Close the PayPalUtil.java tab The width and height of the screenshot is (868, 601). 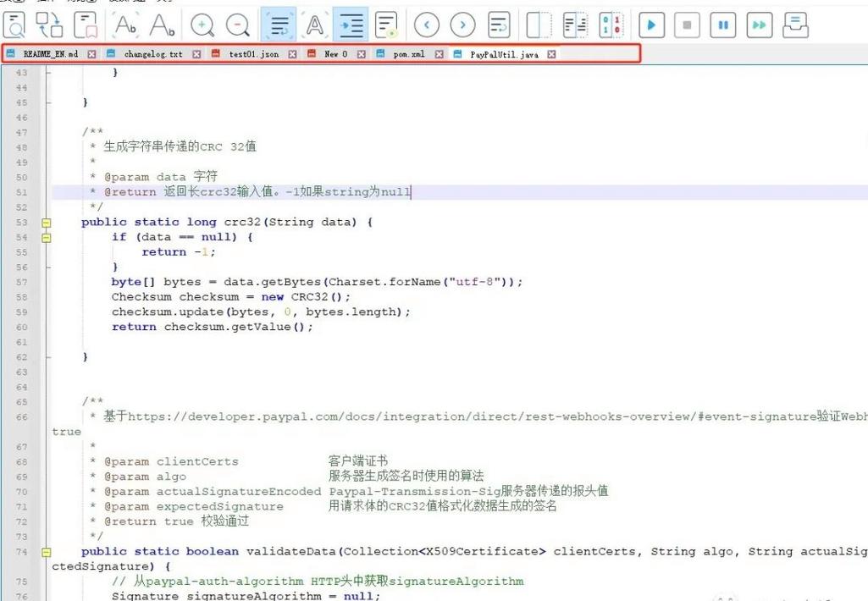[x=551, y=53]
